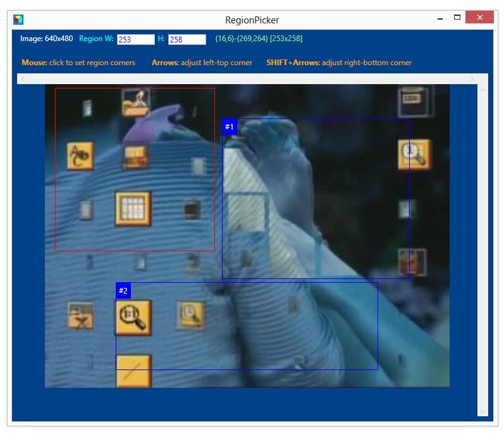Image resolution: width=504 pixels, height=434 pixels.
Task: Click the yellow grid table icon in the image
Action: 133,209
